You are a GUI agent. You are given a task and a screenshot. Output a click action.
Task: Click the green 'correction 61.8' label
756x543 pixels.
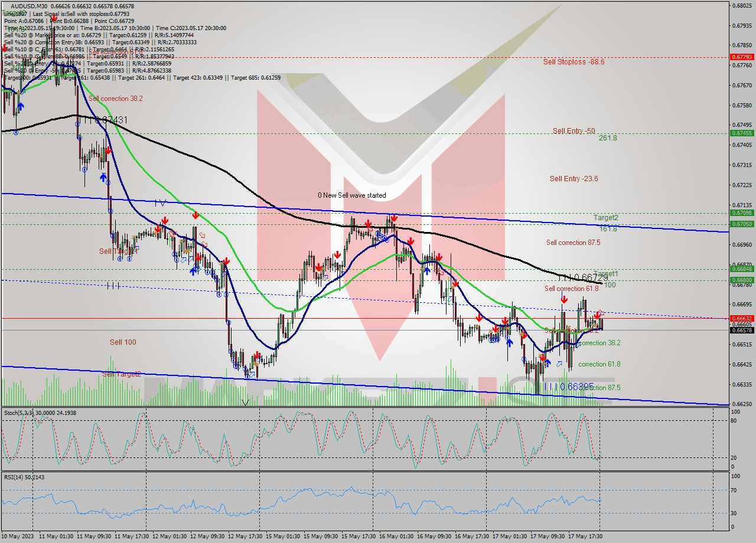599,364
